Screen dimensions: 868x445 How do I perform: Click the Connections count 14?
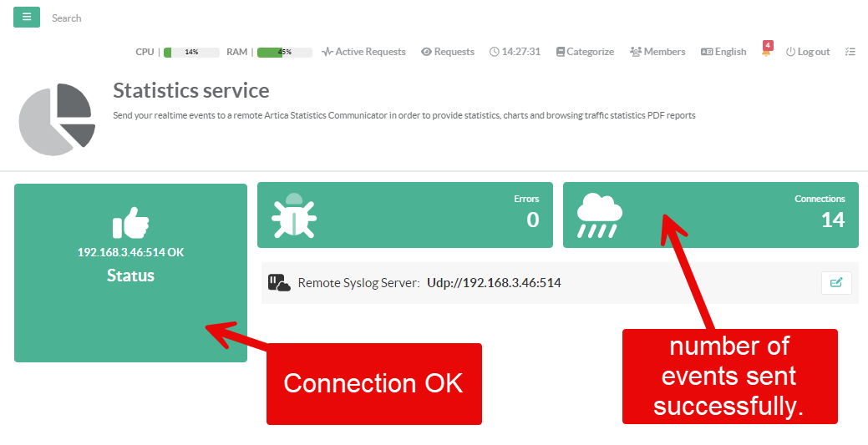coord(832,220)
